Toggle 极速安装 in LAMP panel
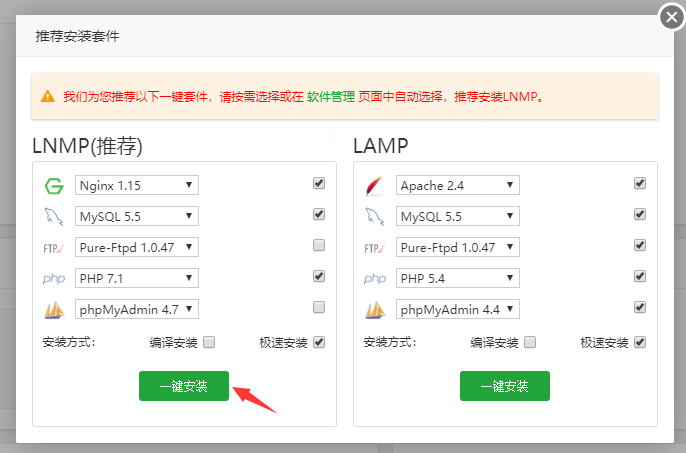 point(640,342)
